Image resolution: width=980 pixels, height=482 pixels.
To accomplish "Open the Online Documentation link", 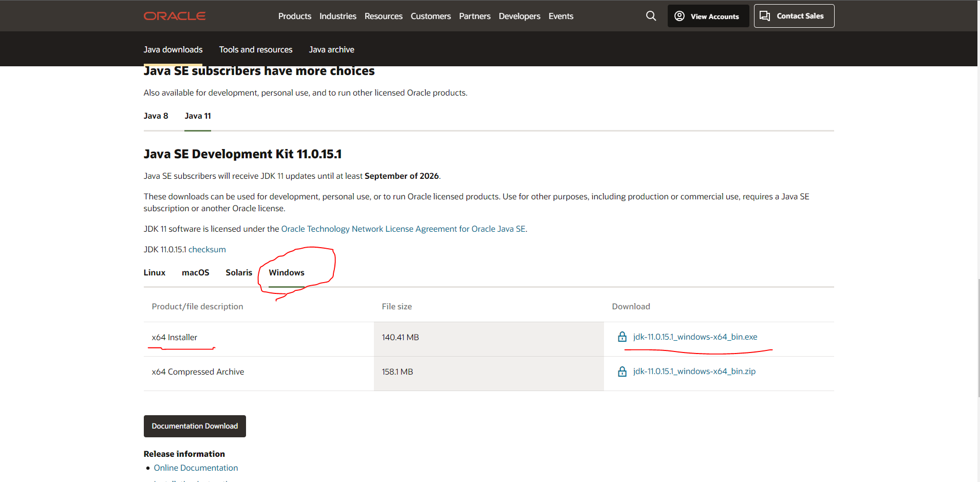I will 196,468.
